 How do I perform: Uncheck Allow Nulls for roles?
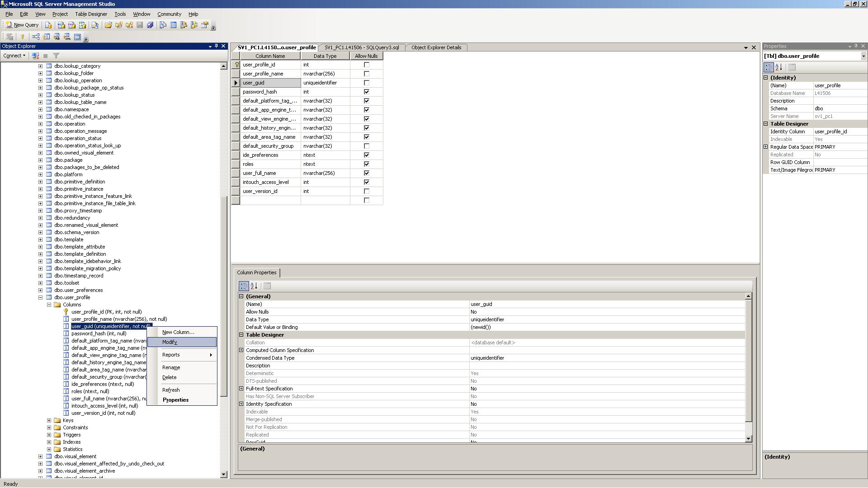pyautogui.click(x=367, y=164)
